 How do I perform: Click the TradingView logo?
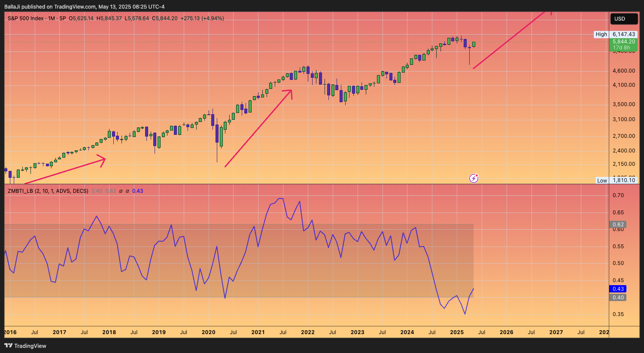coord(25,346)
